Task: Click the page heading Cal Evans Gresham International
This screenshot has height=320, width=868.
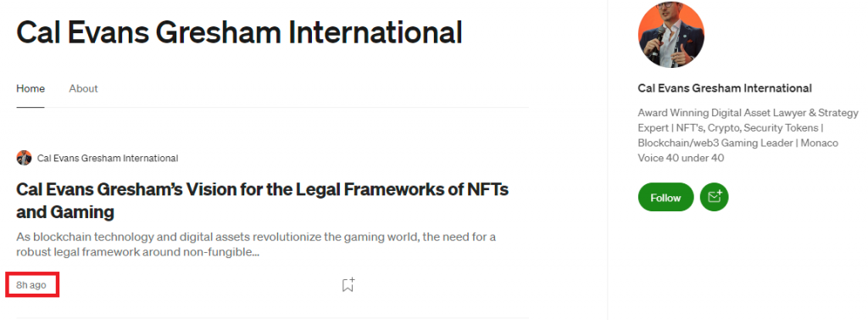Action: point(239,32)
